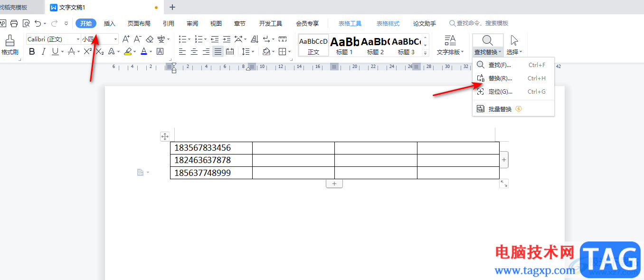Choose 定位(G)... from the dropdown menu
The width and height of the screenshot is (644, 280).
tap(513, 92)
